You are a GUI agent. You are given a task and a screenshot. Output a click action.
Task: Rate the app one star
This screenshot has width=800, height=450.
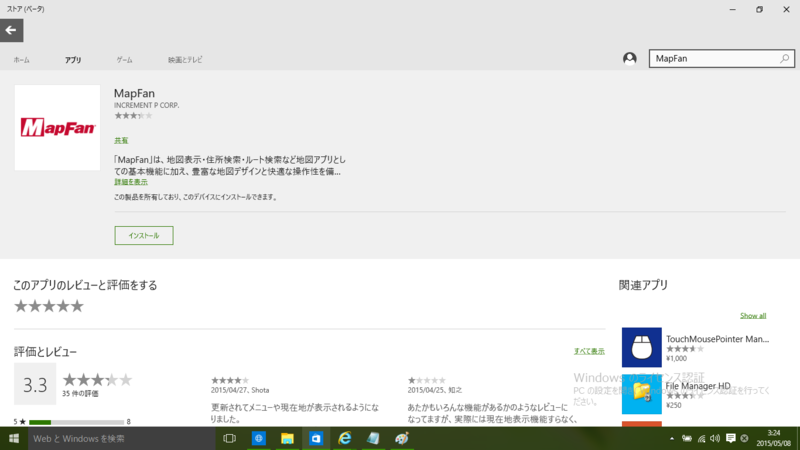click(x=20, y=306)
